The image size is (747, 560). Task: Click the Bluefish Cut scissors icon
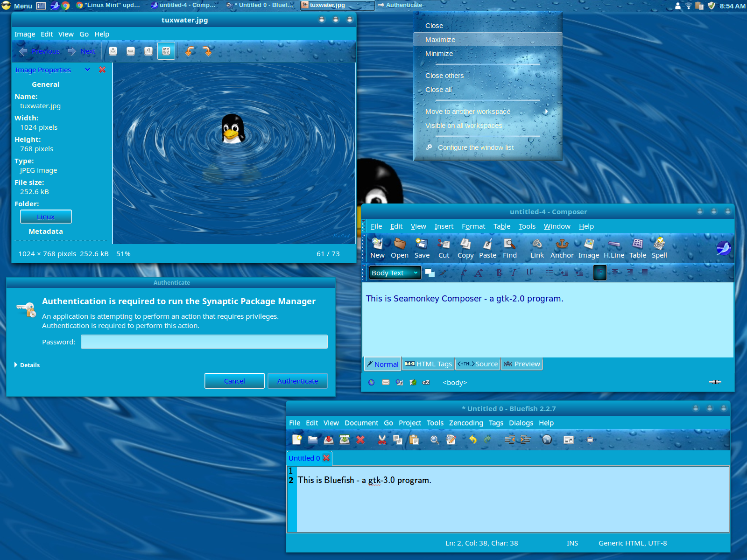point(382,440)
